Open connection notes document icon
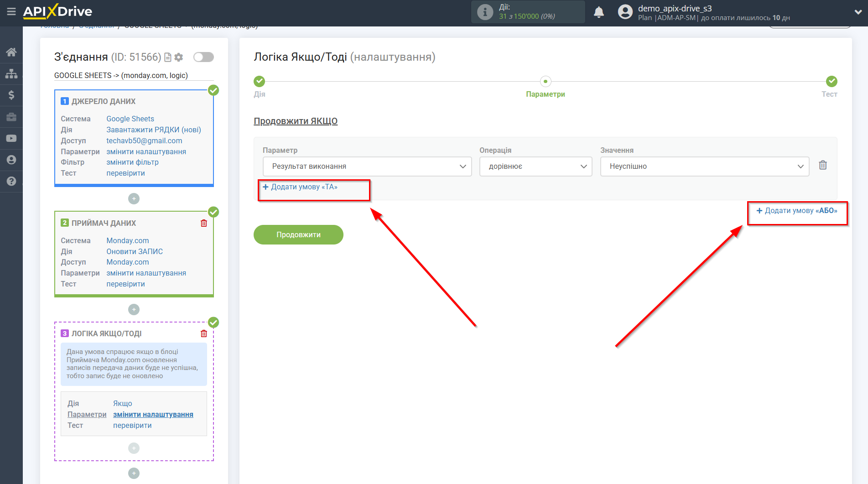The width and height of the screenshot is (868, 484). (x=168, y=57)
